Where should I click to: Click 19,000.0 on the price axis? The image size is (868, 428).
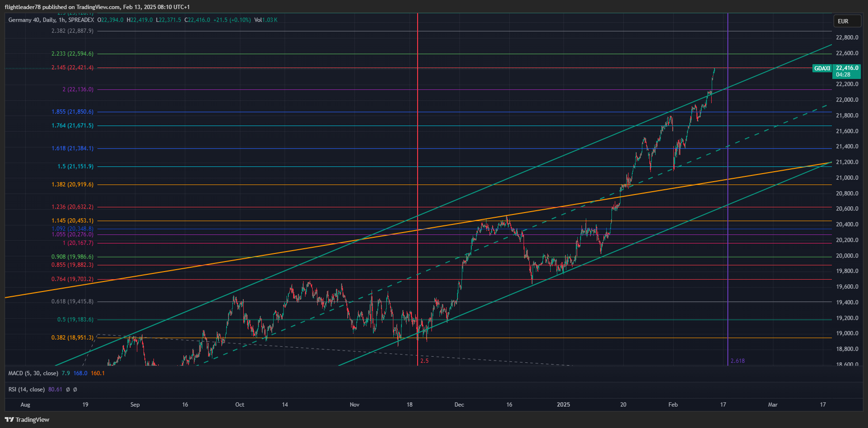[847, 333]
